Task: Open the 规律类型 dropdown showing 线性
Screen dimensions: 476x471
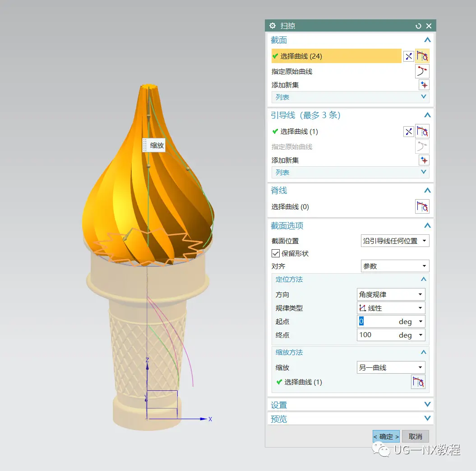Action: pos(391,308)
